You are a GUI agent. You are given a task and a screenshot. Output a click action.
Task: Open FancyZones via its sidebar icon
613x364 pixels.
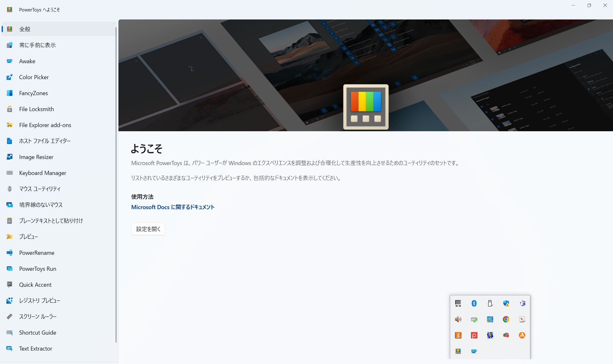pos(10,93)
